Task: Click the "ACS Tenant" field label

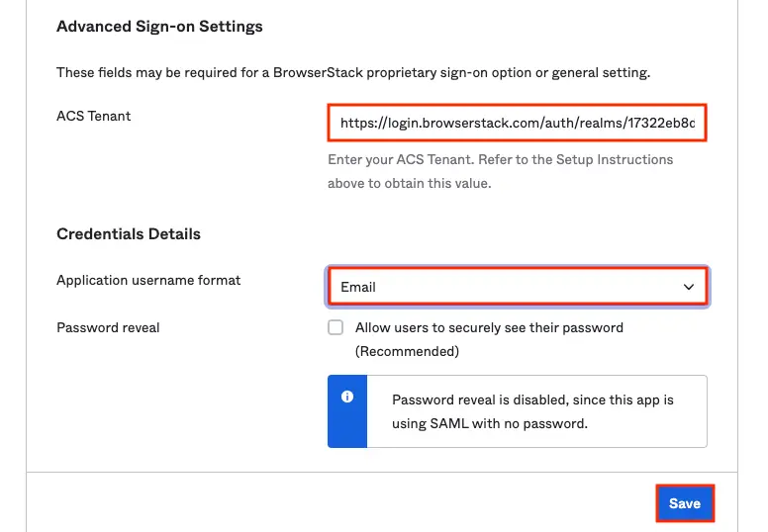Action: [94, 116]
